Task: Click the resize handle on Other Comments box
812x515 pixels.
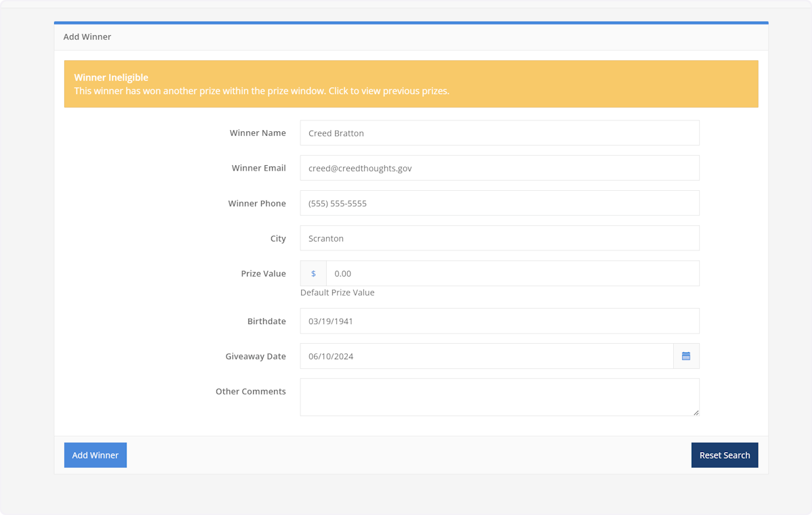Action: pos(696,413)
